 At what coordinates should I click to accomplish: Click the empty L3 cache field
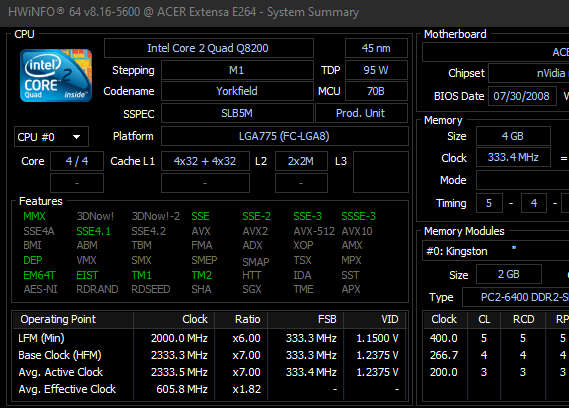pyautogui.click(x=381, y=172)
